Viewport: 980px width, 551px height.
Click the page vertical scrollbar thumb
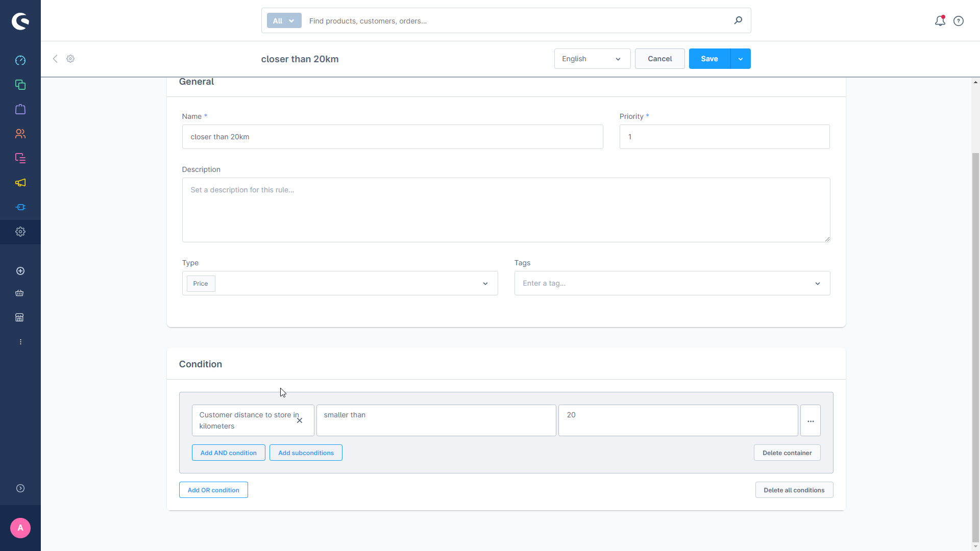pos(975,347)
